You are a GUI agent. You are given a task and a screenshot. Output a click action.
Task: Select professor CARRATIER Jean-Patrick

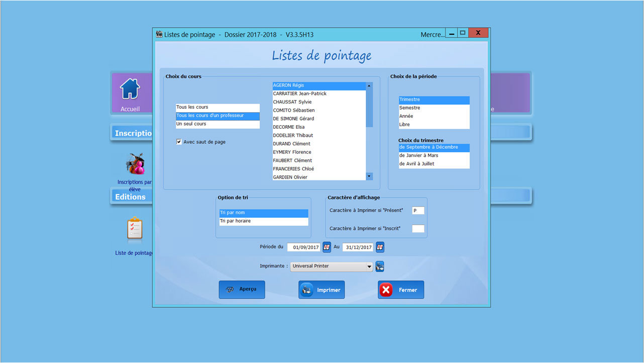(319, 94)
